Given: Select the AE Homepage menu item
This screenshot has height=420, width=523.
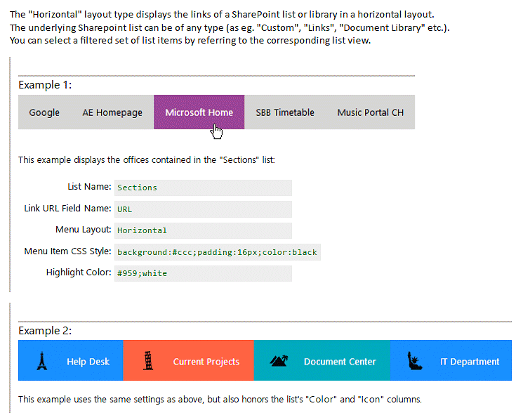Looking at the screenshot, I should coord(112,112).
